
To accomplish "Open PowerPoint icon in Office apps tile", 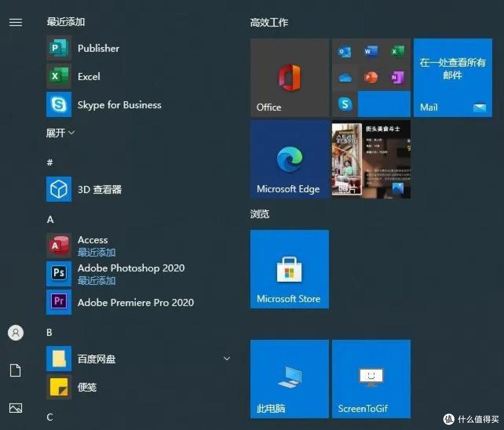I will 371,78.
